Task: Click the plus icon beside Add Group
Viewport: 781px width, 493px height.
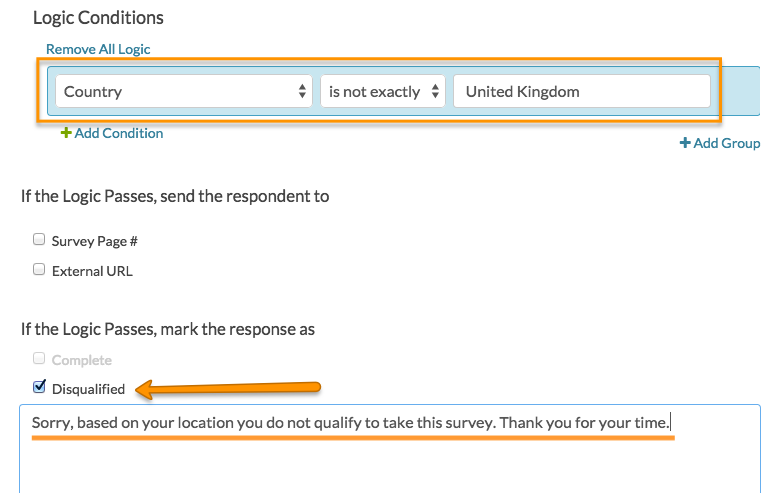Action: click(685, 143)
